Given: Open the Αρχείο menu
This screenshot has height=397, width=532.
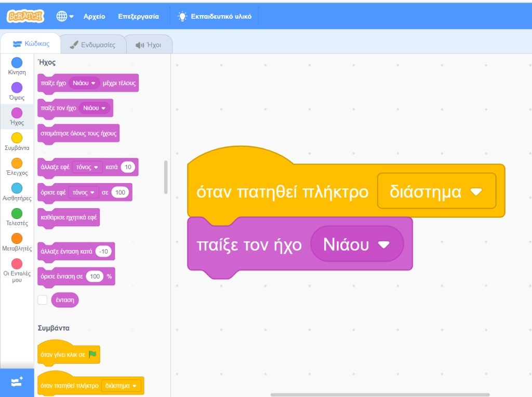Looking at the screenshot, I should [94, 17].
